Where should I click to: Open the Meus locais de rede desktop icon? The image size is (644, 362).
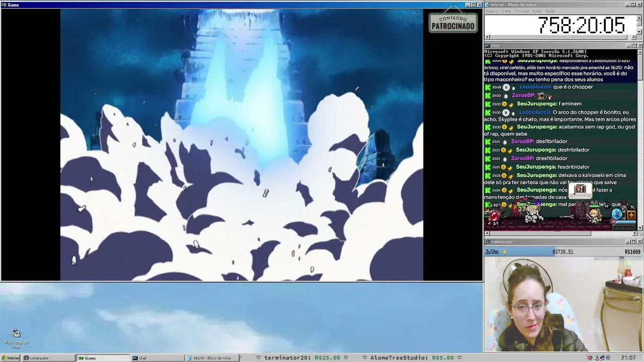tap(16, 339)
